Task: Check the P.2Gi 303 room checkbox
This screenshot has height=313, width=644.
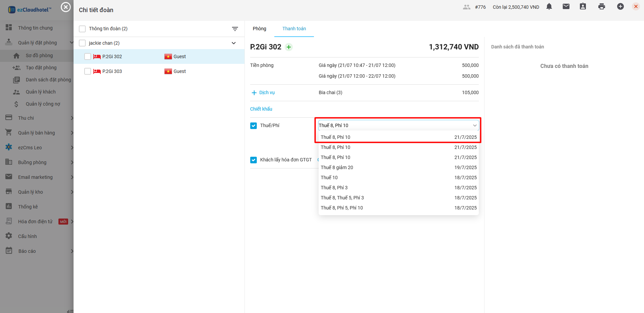Action: click(88, 71)
